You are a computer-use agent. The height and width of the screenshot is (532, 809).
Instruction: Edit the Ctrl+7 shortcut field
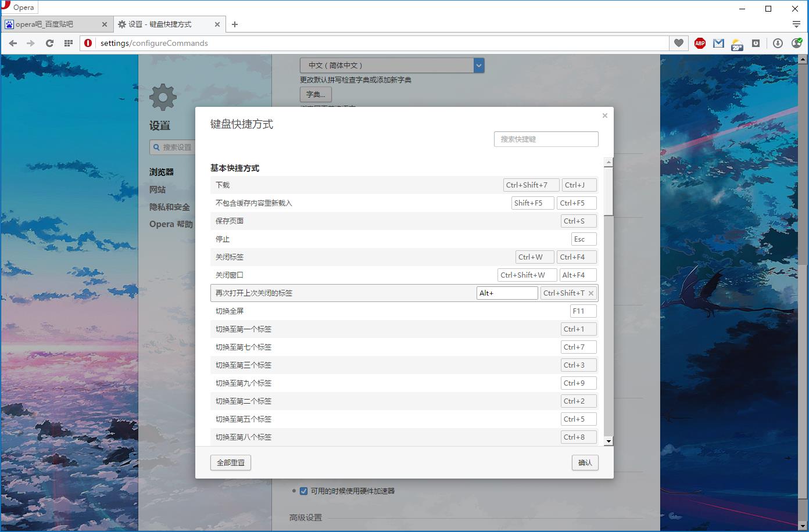[579, 347]
